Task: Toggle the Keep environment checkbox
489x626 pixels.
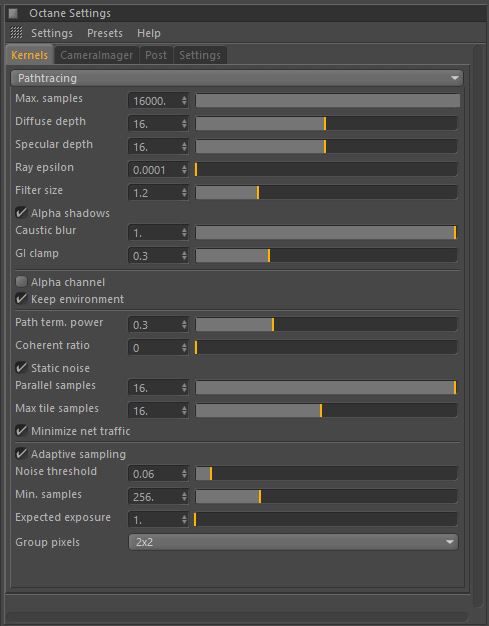Action: click(x=21, y=299)
